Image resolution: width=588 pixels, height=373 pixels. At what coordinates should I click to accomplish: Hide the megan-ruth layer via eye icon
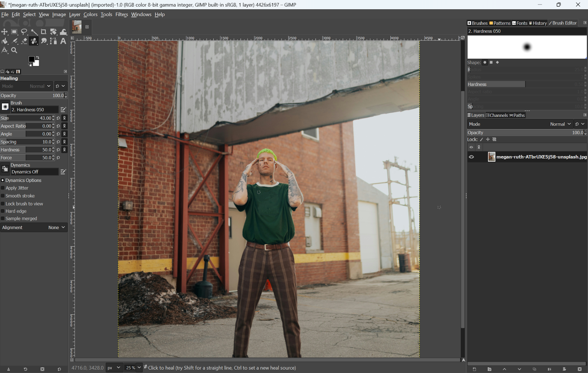tap(472, 157)
